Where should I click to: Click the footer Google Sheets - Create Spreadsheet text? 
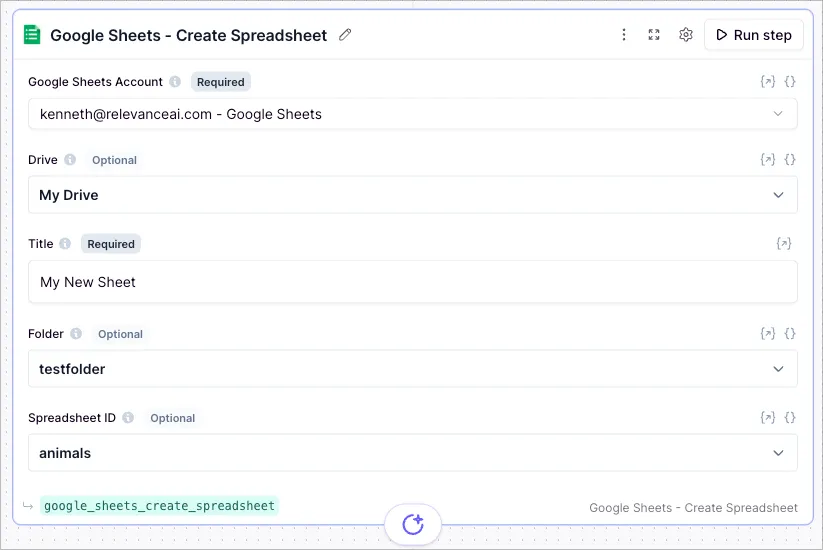click(693, 507)
